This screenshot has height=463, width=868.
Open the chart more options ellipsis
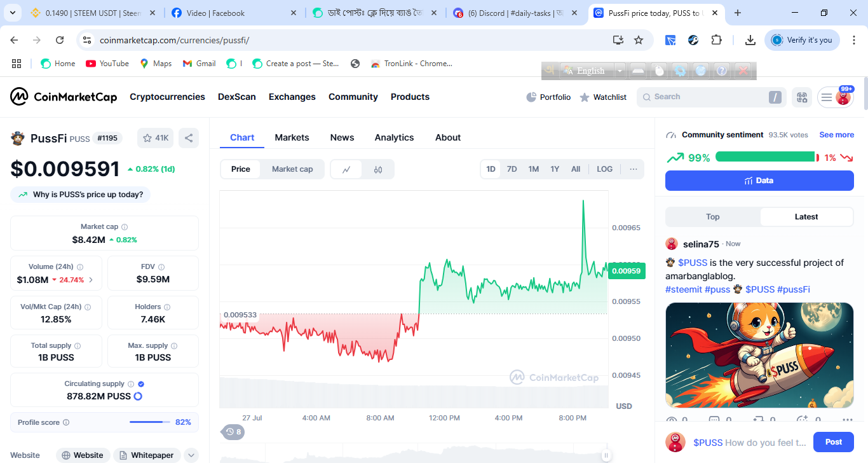pyautogui.click(x=634, y=169)
